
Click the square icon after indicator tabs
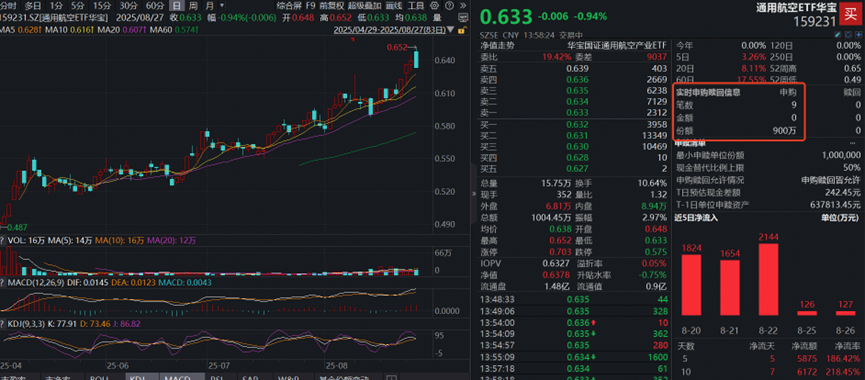click(391, 377)
